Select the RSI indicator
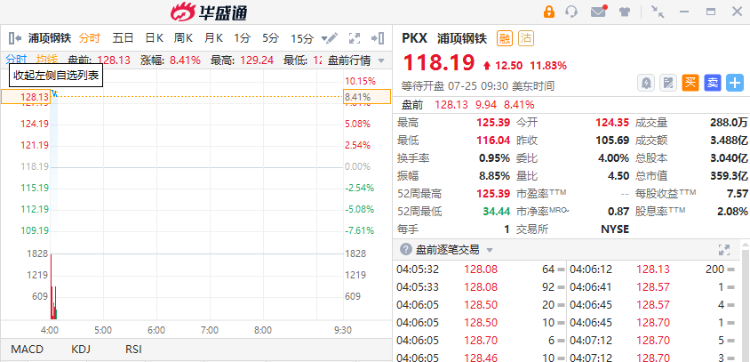The width and height of the screenshot is (750, 362). [133, 349]
